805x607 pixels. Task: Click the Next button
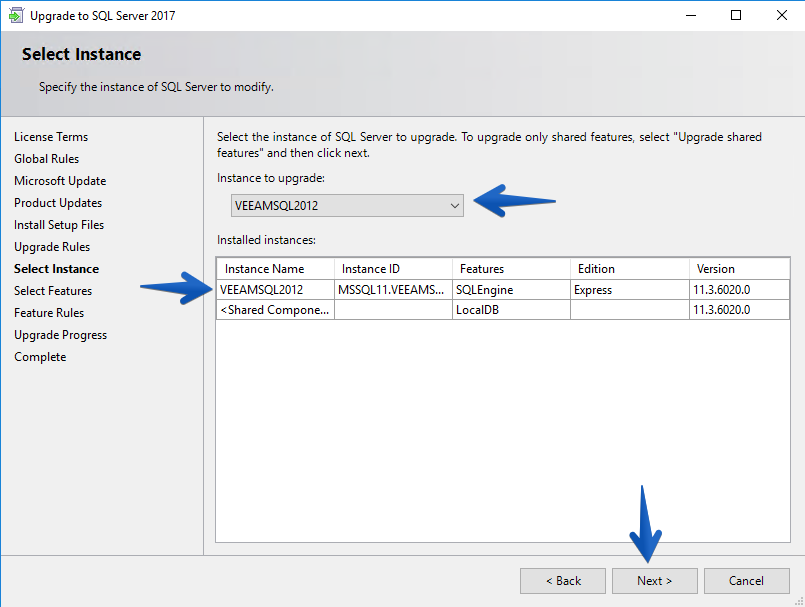point(655,581)
